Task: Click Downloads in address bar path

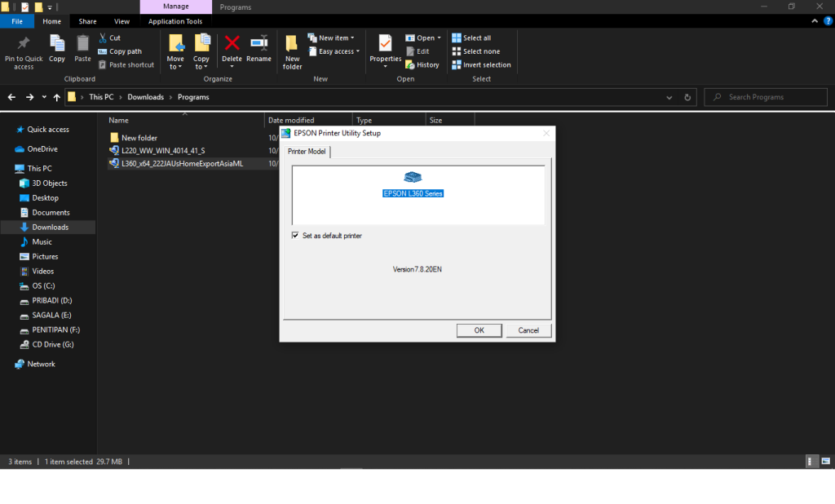Action: (x=145, y=97)
